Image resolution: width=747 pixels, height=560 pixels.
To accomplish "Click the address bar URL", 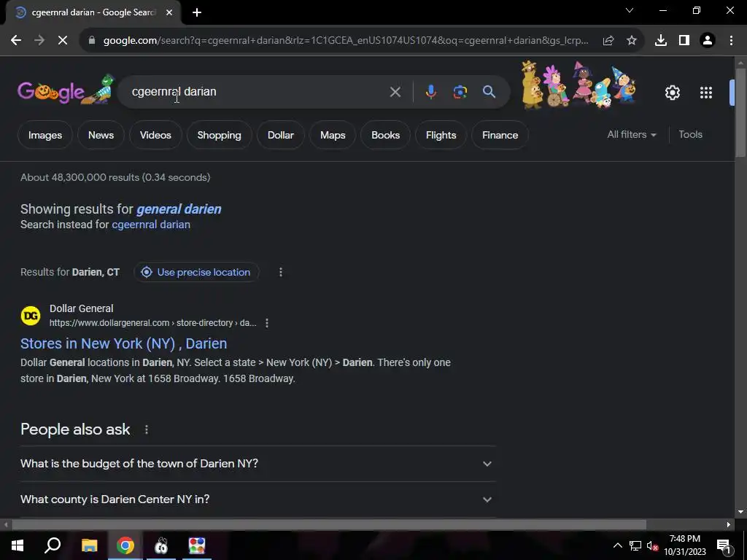I will (346, 41).
